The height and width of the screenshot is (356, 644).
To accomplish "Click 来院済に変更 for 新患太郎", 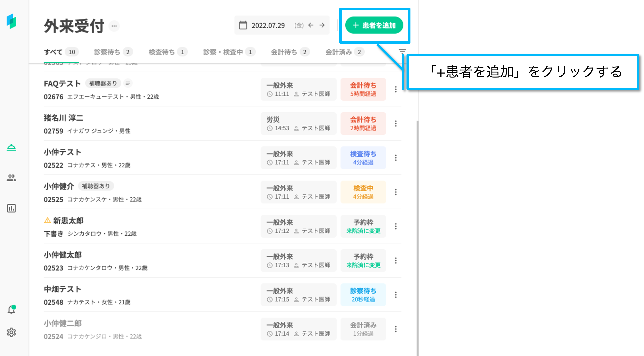I will (x=363, y=231).
